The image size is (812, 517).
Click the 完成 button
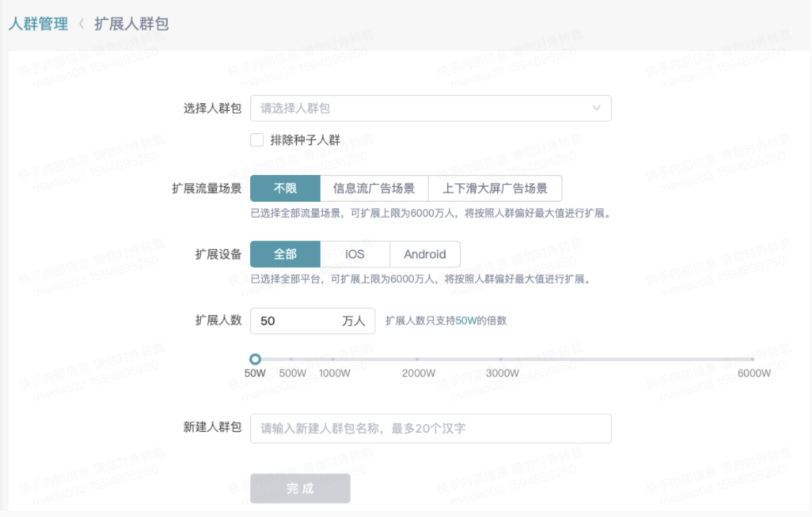300,489
